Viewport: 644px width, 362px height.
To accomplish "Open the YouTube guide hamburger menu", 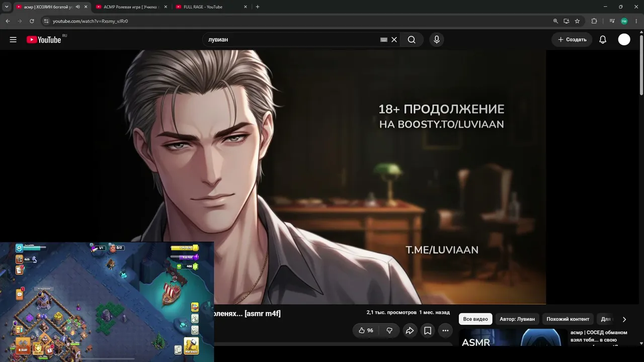I will pos(13,40).
